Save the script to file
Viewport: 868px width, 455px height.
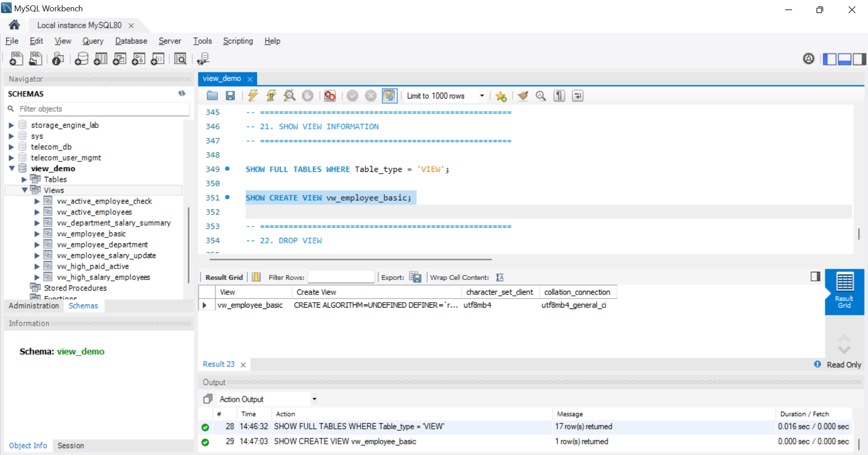[x=230, y=96]
